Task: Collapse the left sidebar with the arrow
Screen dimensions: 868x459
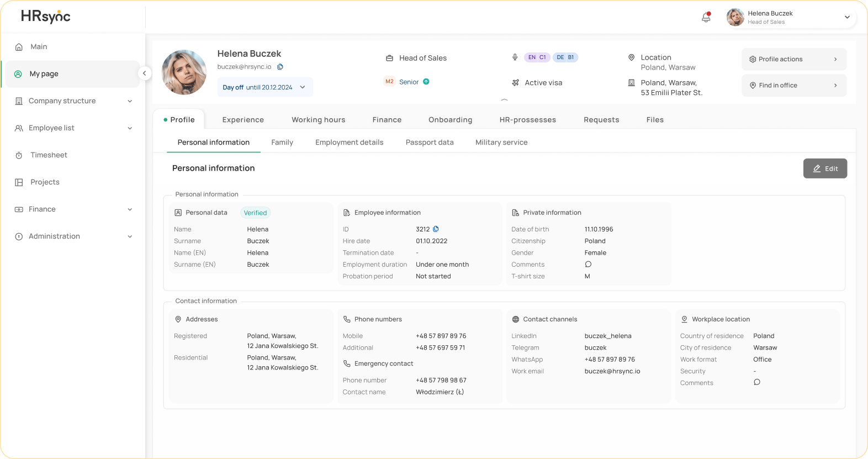Action: pyautogui.click(x=144, y=73)
